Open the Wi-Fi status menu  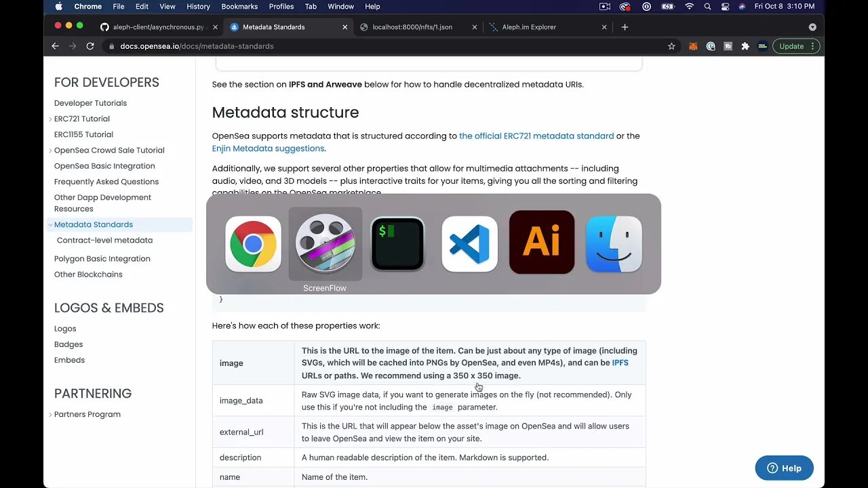[x=690, y=6]
